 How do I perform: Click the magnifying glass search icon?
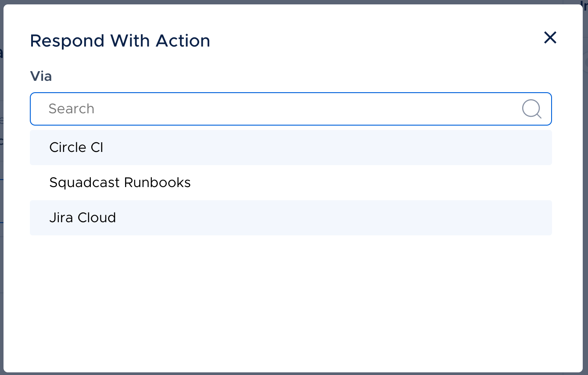pyautogui.click(x=531, y=108)
